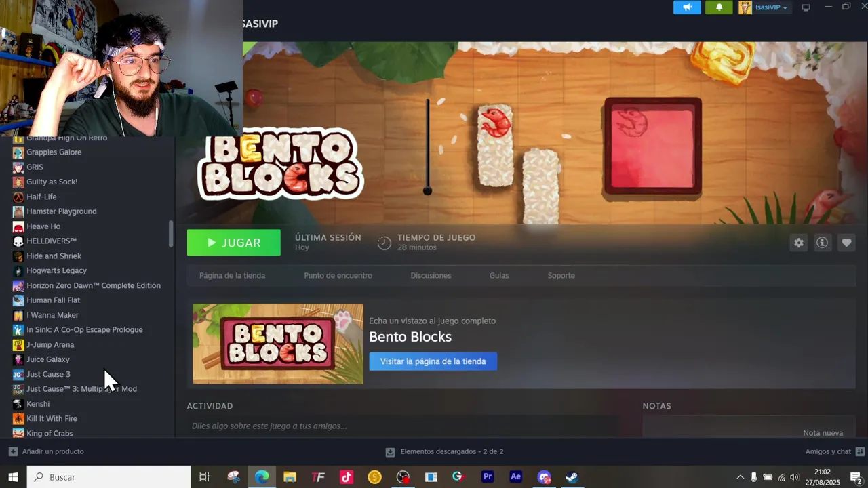Select I Wanna Maker in the library
Screen dimensions: 868x488
point(52,315)
